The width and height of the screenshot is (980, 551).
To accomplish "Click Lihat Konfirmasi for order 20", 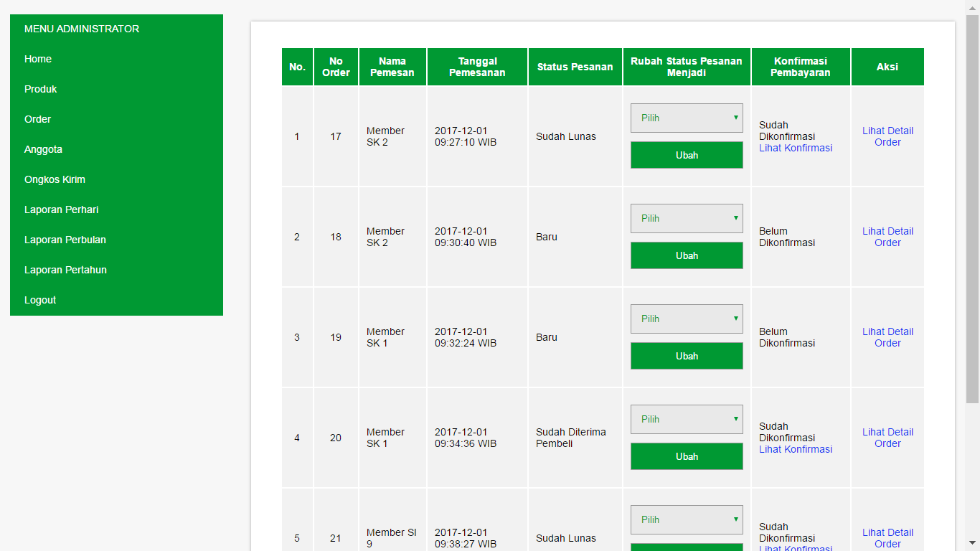I will point(795,449).
